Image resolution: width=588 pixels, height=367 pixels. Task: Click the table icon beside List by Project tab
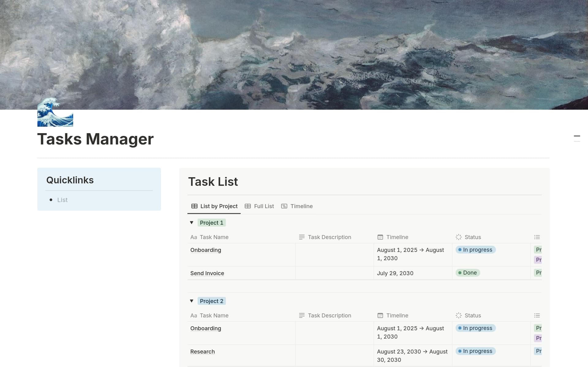[194, 206]
